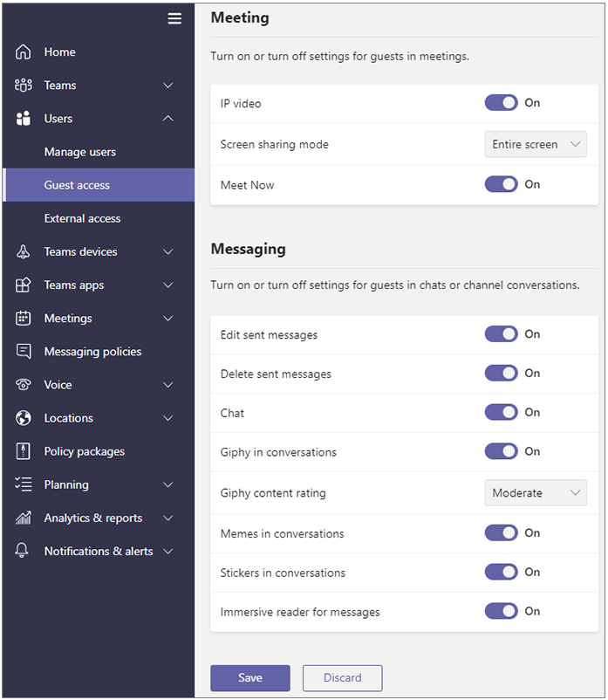Switch off the Chat toggle
The image size is (608, 700).
[x=502, y=412]
